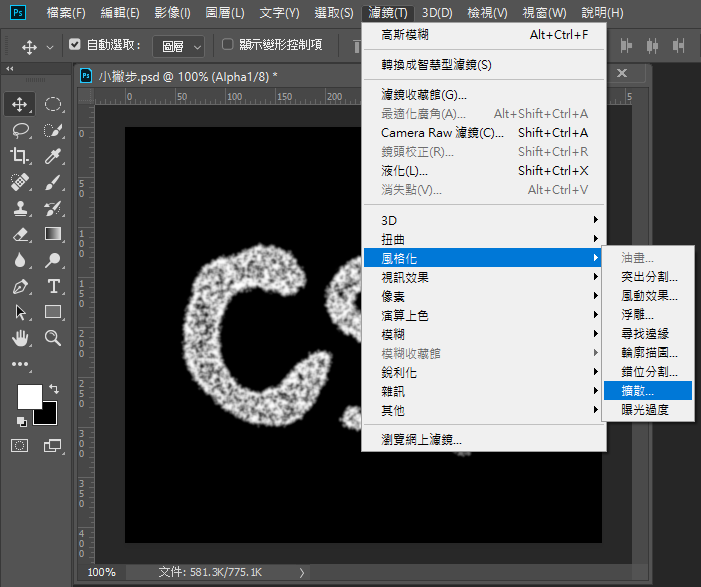
Task: Expand the 雜訊 submenu
Action: (484, 391)
